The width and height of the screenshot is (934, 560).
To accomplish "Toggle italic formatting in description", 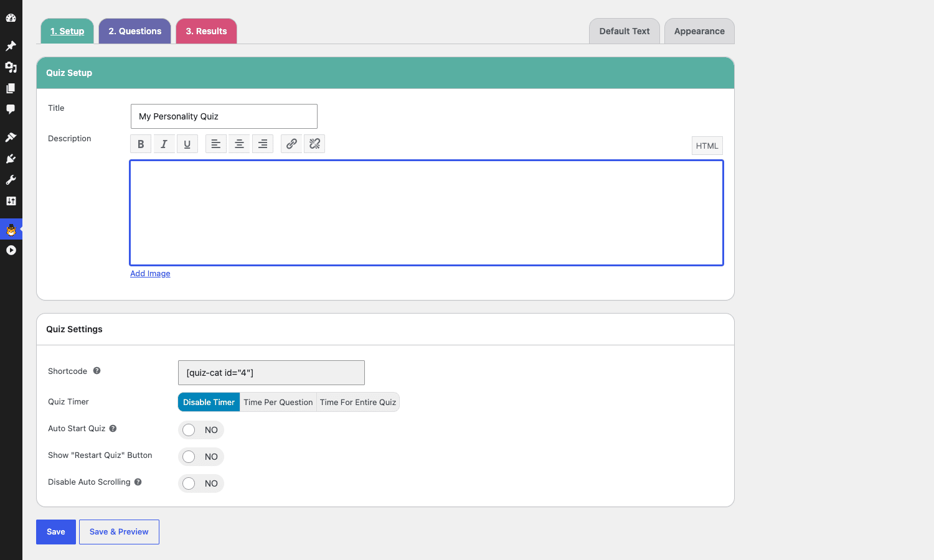I will [164, 144].
